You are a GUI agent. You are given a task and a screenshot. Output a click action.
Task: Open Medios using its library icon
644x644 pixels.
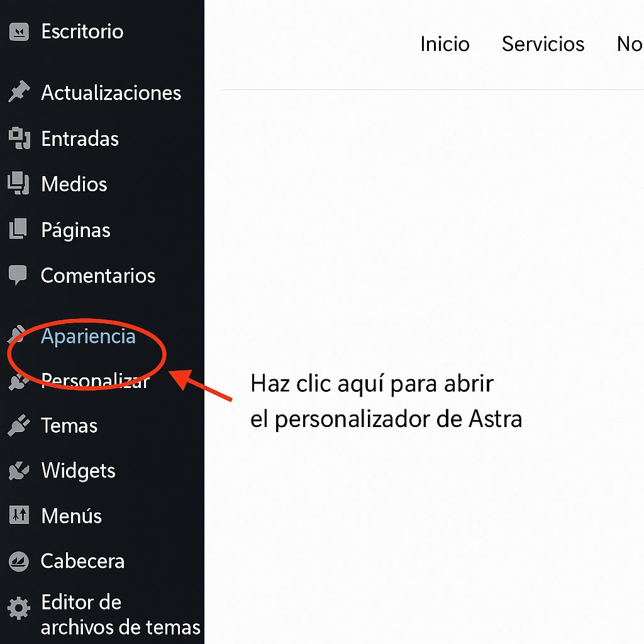[19, 184]
